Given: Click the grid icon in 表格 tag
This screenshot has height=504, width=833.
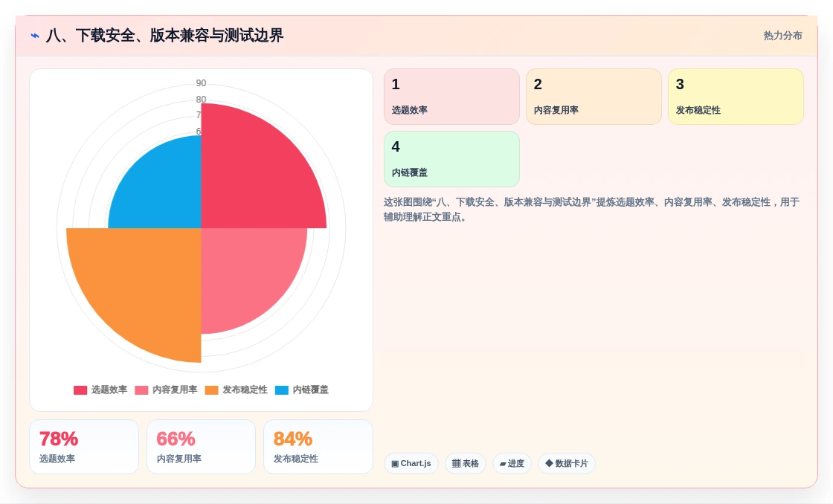Looking at the screenshot, I should [x=457, y=464].
